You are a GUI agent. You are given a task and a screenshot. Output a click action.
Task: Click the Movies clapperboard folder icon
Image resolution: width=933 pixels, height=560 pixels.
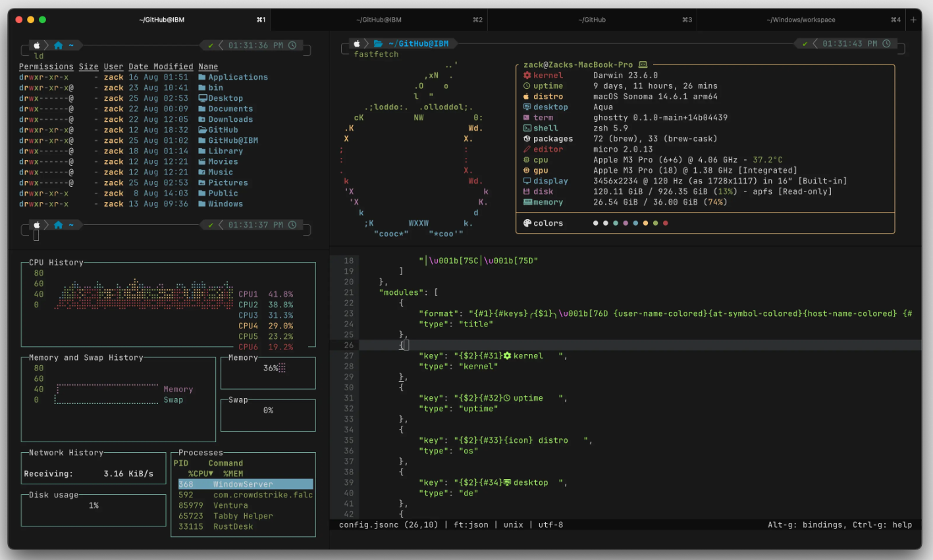point(203,161)
